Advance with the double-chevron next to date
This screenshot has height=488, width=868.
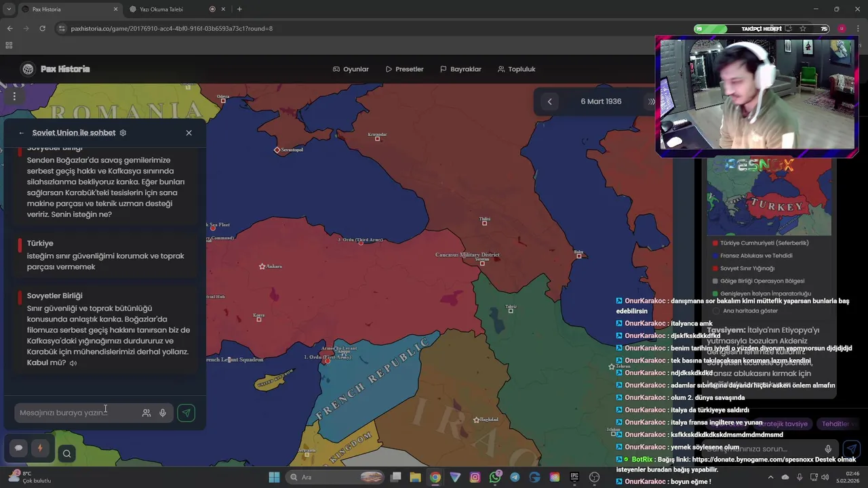pyautogui.click(x=652, y=102)
